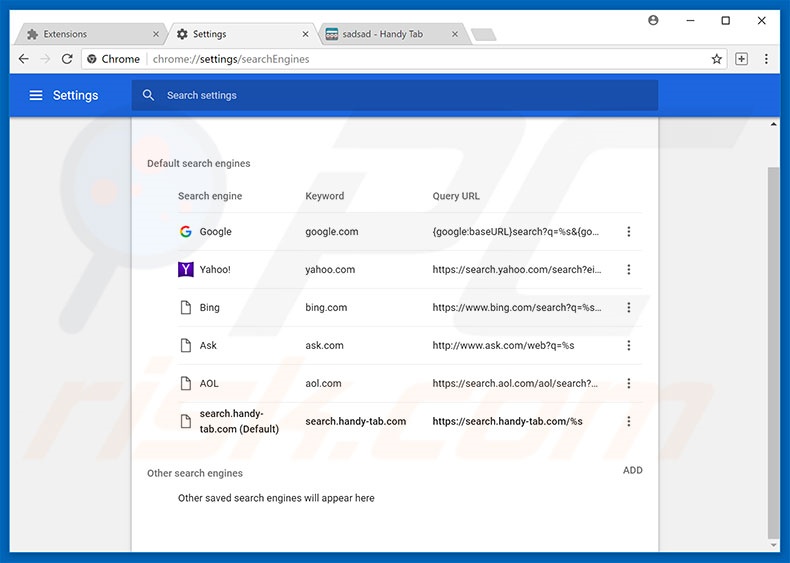The image size is (790, 563).
Task: Close the sadsad - Handy Tab tab
Action: click(455, 34)
